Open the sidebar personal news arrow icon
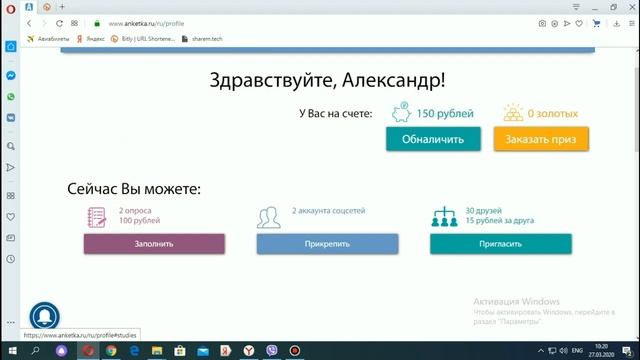The height and width of the screenshot is (360, 640). [11, 167]
